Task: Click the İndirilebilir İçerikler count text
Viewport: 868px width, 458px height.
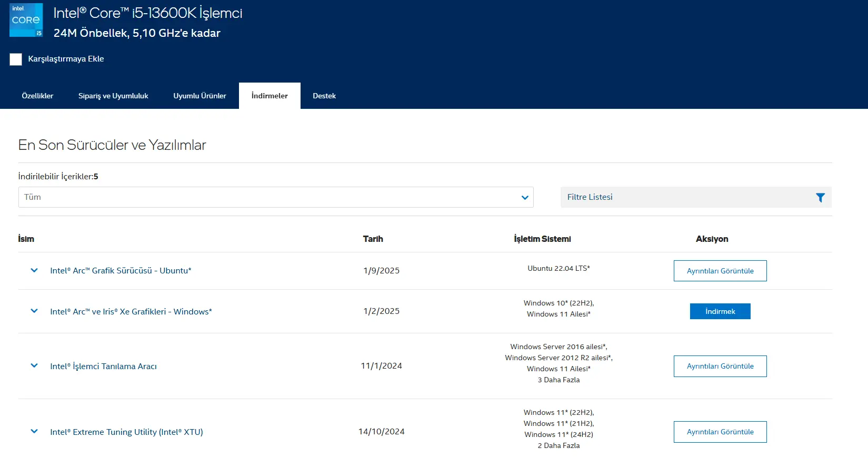Action: [58, 177]
